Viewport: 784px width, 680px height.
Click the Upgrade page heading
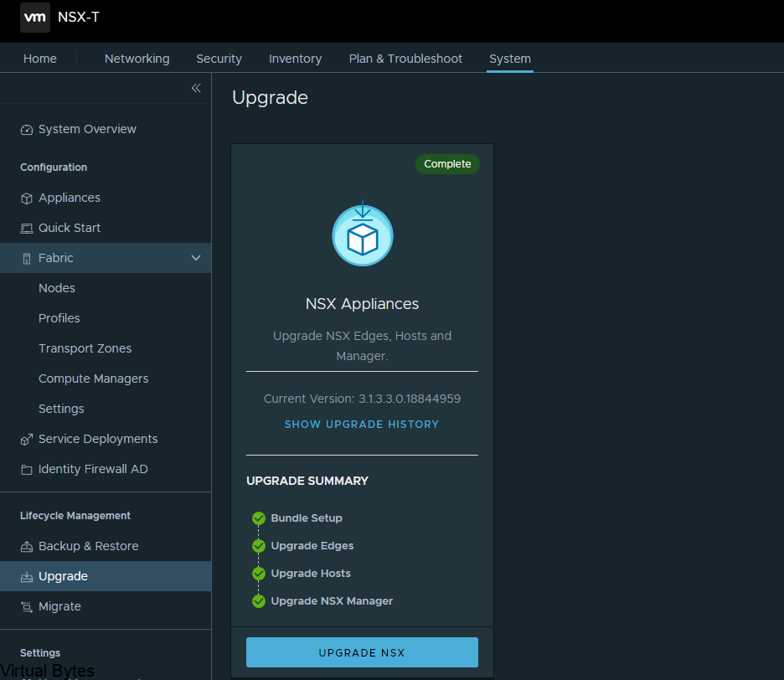(x=270, y=98)
